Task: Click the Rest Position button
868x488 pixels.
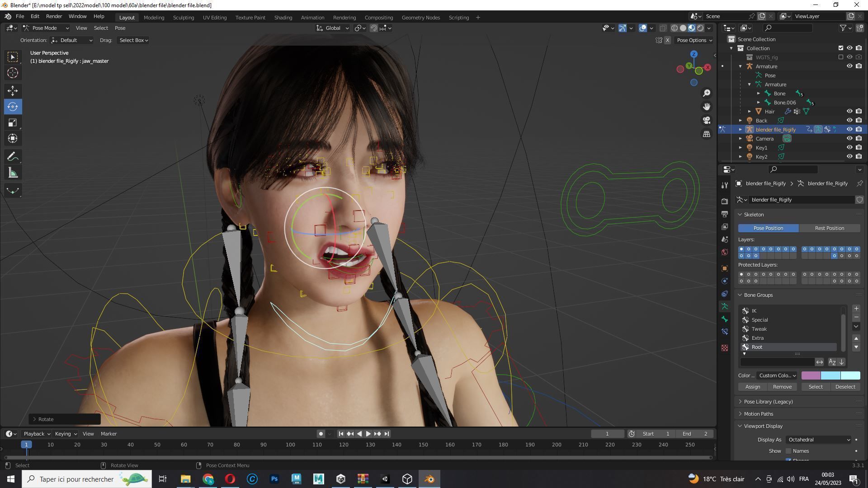Action: (x=829, y=228)
